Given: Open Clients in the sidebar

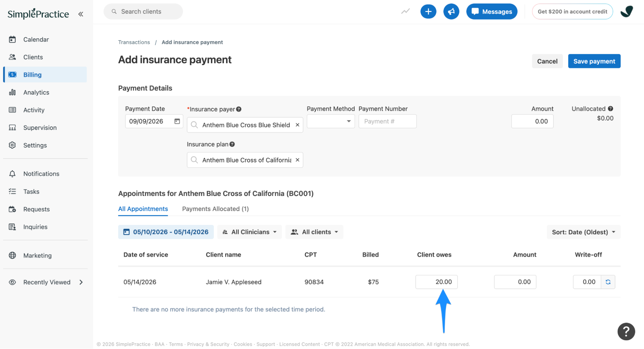Looking at the screenshot, I should pyautogui.click(x=45, y=57).
